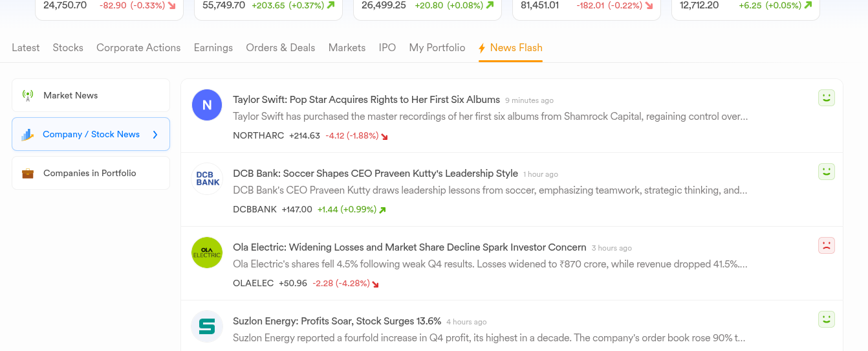Click the happy sentiment face on Taylor Swift news
868x351 pixels.
(x=826, y=98)
